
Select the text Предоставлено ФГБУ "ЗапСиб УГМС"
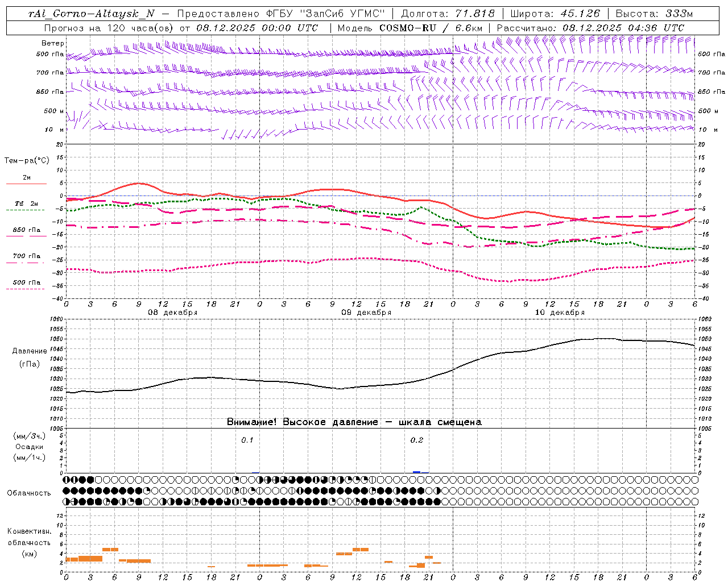[x=282, y=14]
